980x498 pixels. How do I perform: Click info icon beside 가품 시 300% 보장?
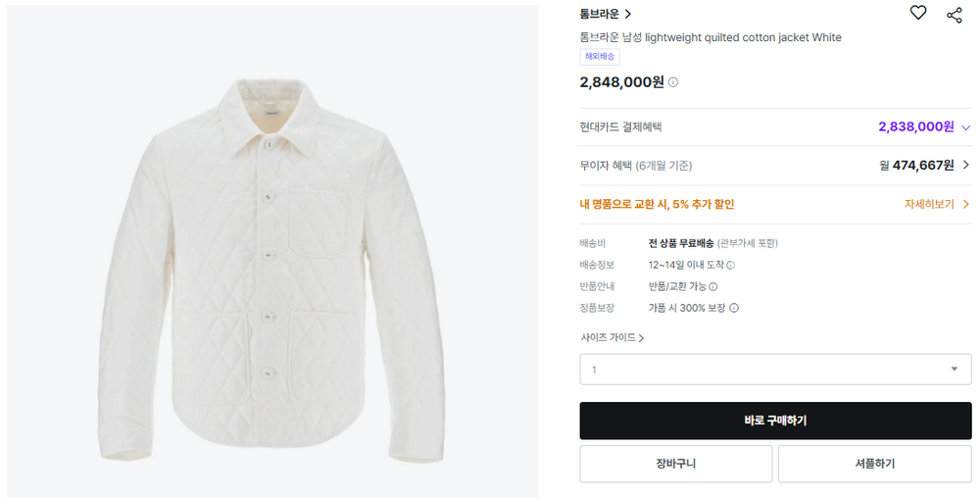(x=734, y=308)
